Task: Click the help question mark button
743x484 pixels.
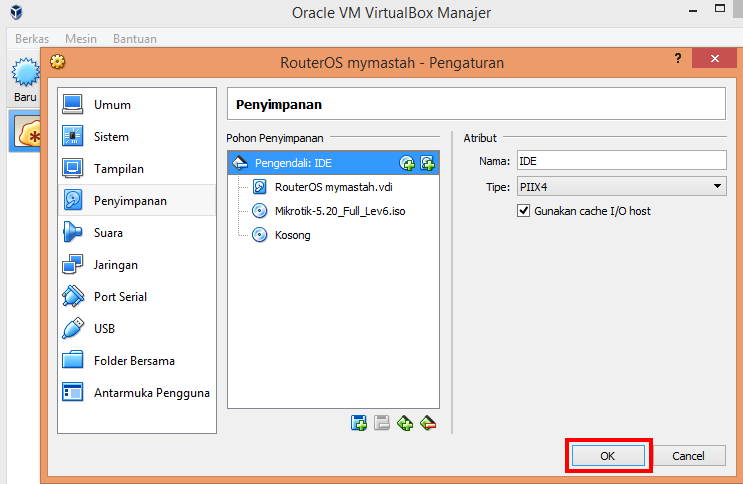Action: pos(678,58)
